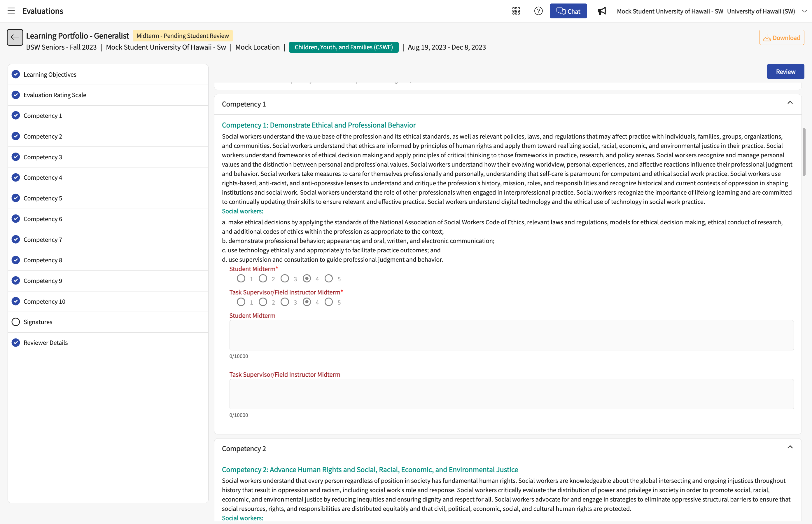Open Learning Objectives in sidebar
812x524 pixels.
click(108, 74)
